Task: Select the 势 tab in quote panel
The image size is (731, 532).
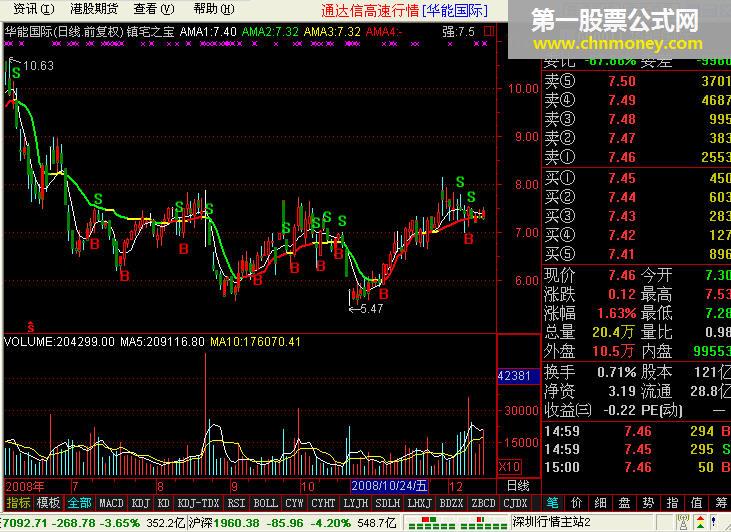Action: point(648,503)
